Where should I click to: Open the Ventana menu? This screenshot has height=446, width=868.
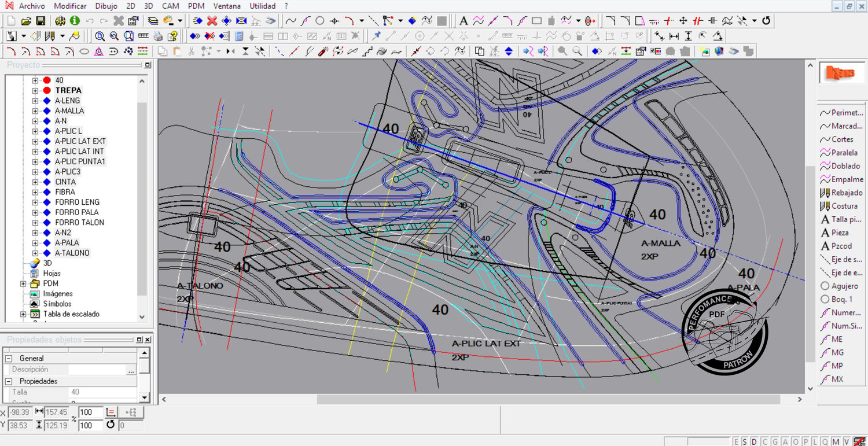227,6
